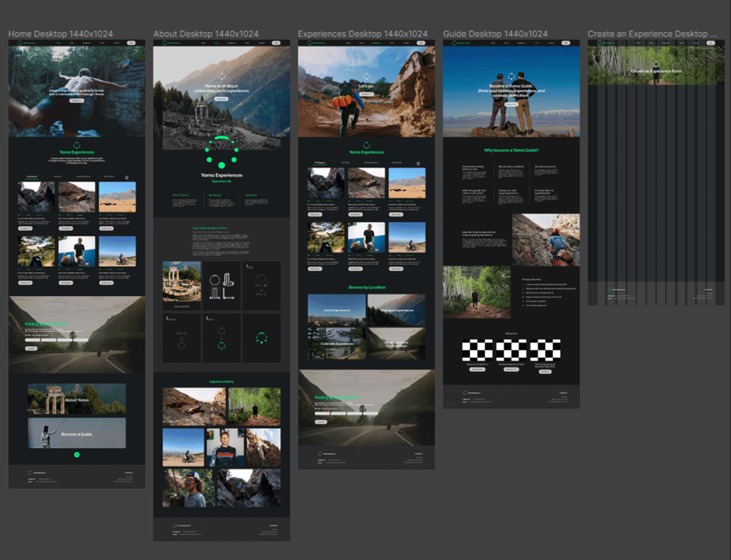Click the footer logo in the About frame
Screen dimensions: 731x560
click(x=175, y=526)
